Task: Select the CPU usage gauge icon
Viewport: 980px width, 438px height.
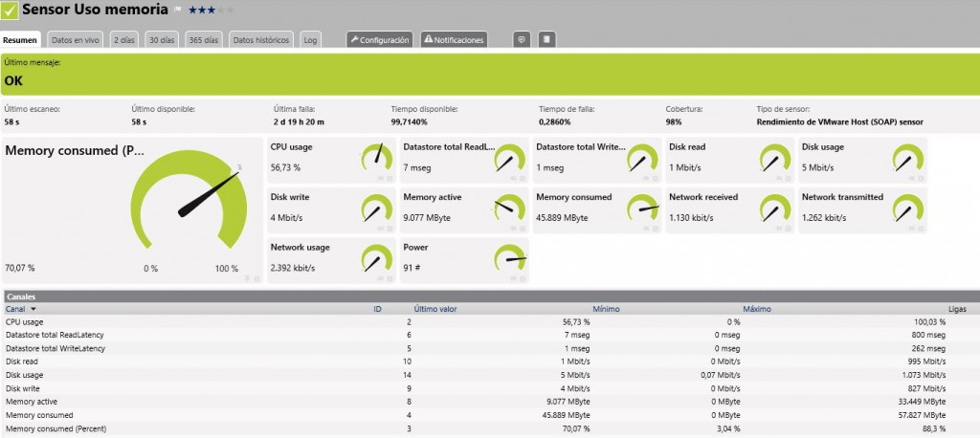Action: (x=377, y=158)
